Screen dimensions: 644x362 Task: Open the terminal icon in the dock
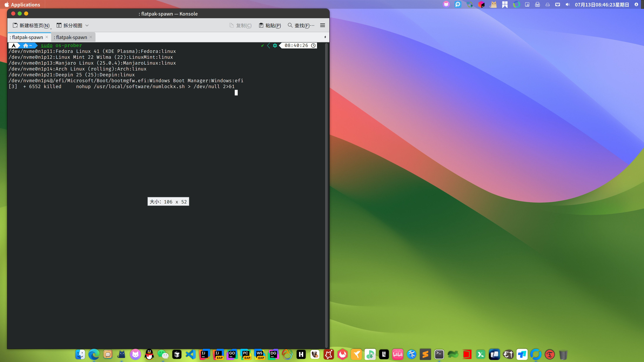click(x=439, y=354)
